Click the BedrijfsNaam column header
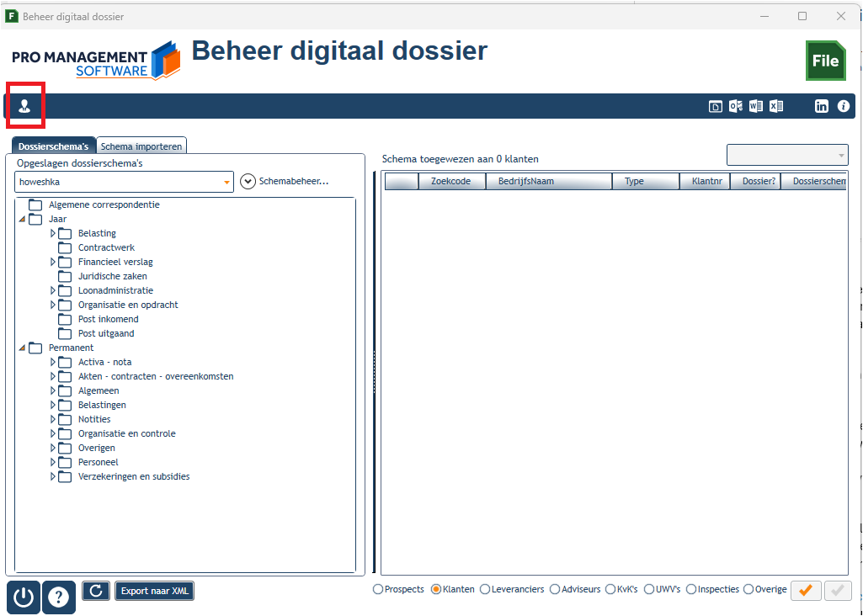 549,181
